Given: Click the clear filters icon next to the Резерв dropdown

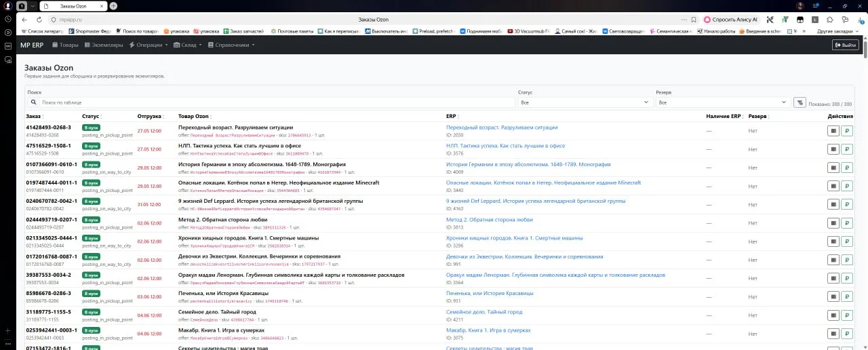Looking at the screenshot, I should pyautogui.click(x=800, y=102).
